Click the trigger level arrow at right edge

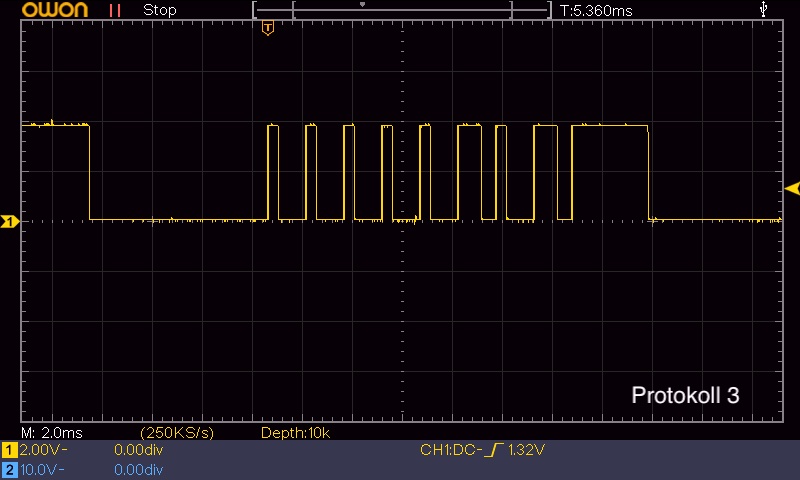pos(792,189)
